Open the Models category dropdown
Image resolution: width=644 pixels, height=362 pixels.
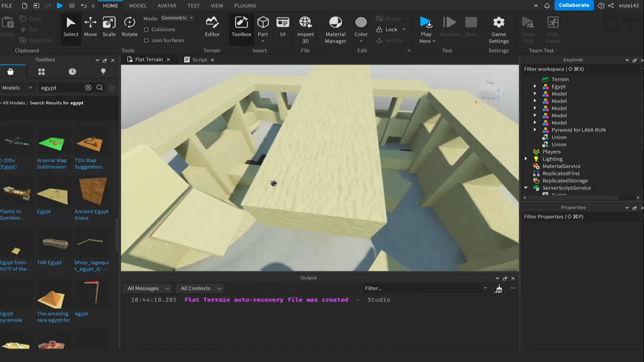[x=17, y=88]
